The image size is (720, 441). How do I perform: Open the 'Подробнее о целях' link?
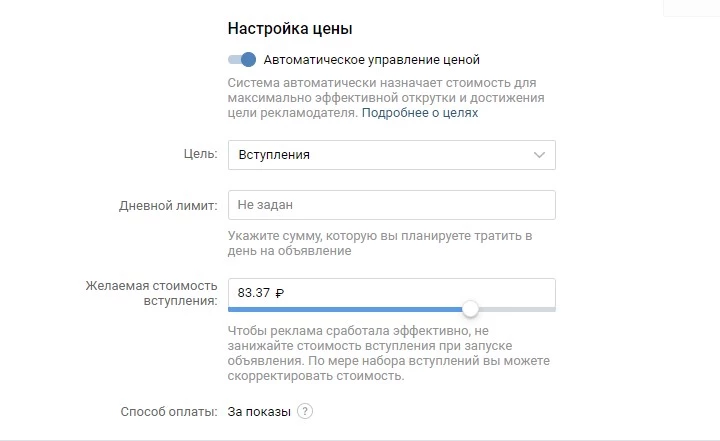click(420, 113)
